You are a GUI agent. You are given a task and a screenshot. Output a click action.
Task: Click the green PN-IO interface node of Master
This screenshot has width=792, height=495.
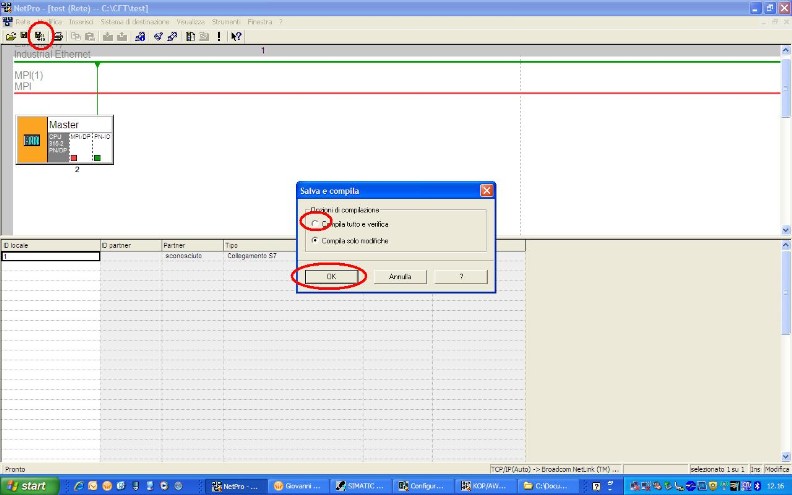click(x=97, y=158)
